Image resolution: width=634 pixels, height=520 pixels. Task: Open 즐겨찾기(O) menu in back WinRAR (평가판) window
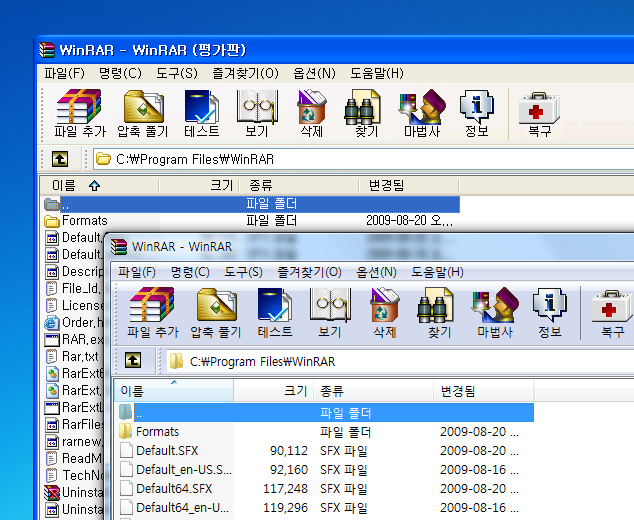click(246, 73)
